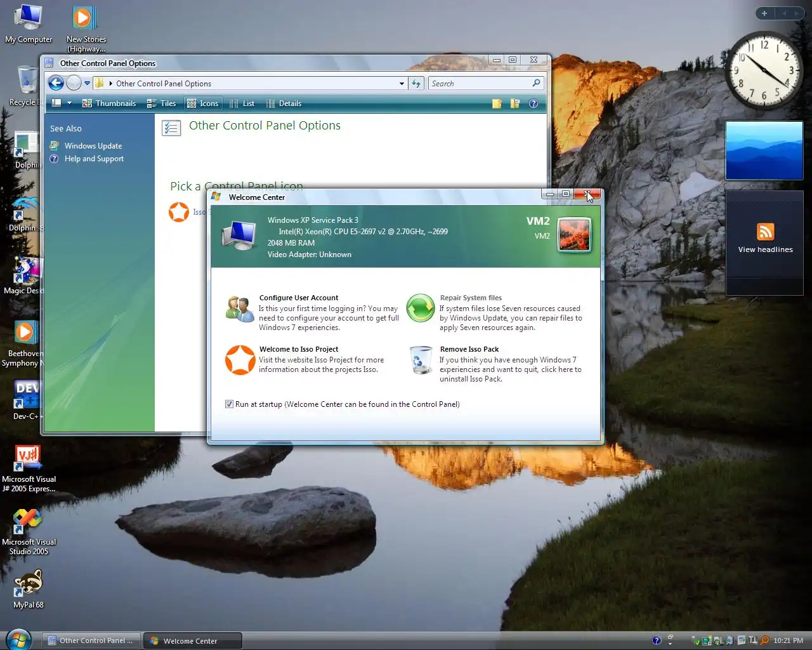Click the blue mountains slideshow gadget

[764, 150]
